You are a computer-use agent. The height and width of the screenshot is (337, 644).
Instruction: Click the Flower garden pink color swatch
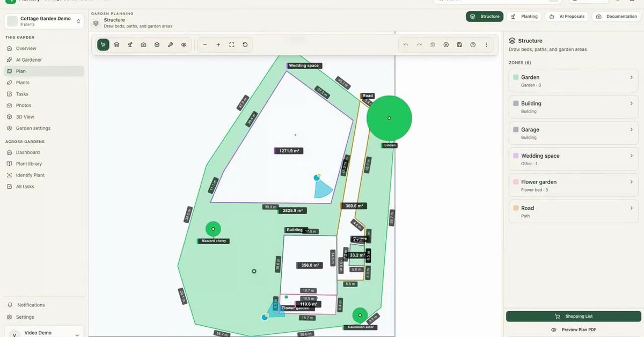tap(516, 182)
